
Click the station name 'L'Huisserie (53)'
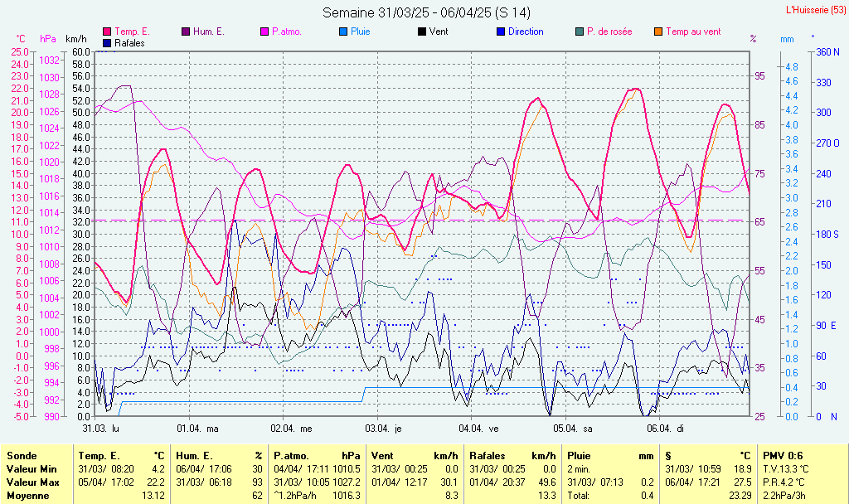coord(816,10)
